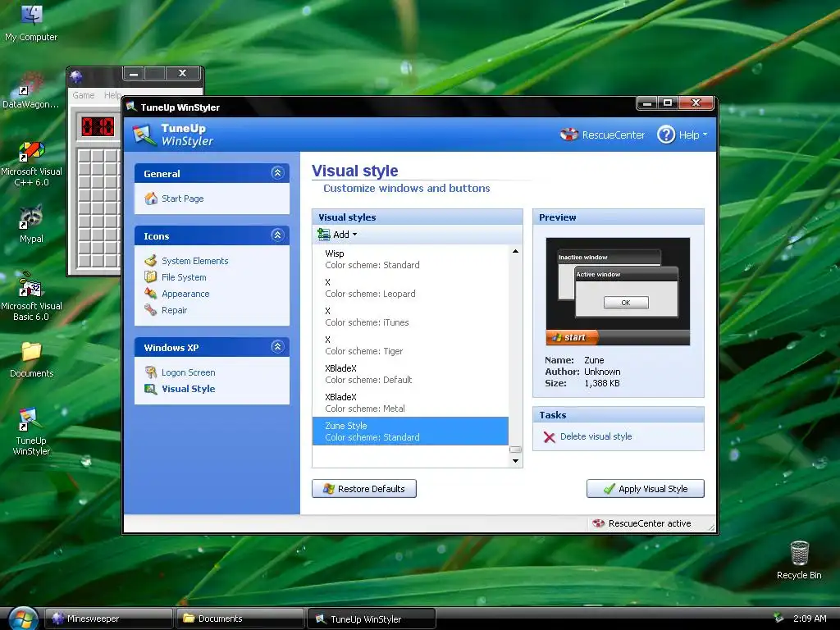Open the Logon Screen link
Image resolution: width=840 pixels, height=630 pixels.
pos(189,372)
